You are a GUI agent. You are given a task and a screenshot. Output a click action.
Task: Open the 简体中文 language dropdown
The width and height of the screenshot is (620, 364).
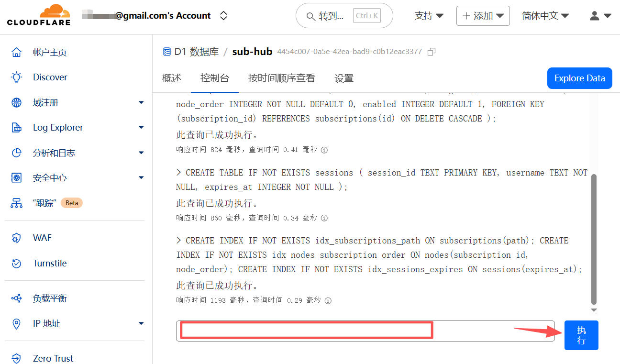tap(545, 16)
